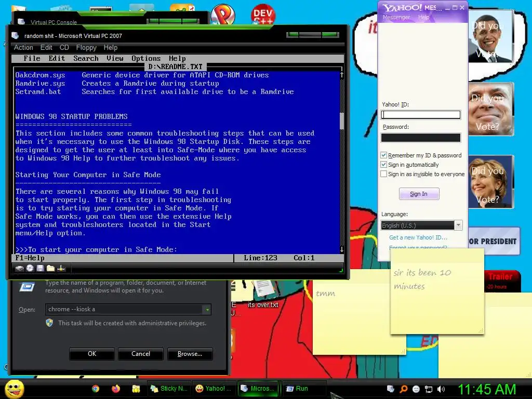The height and width of the screenshot is (399, 532).
Task: Click Cancel in the Run dialog
Action: (x=141, y=354)
